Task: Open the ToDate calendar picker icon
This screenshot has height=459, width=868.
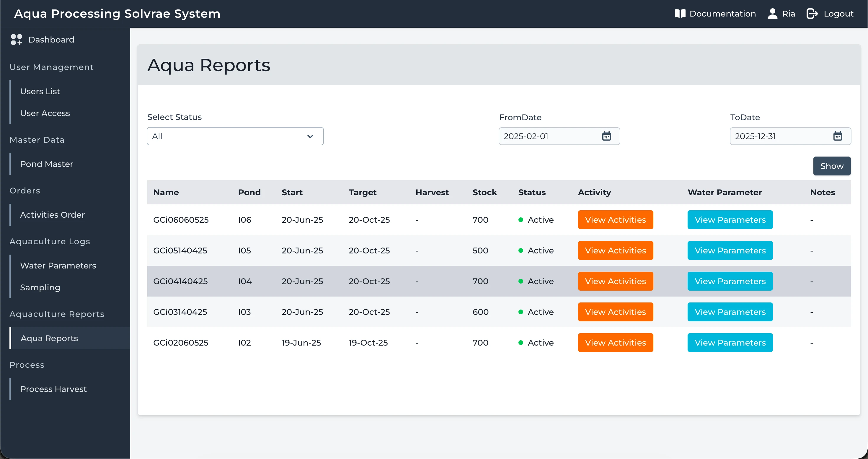Action: (x=838, y=136)
